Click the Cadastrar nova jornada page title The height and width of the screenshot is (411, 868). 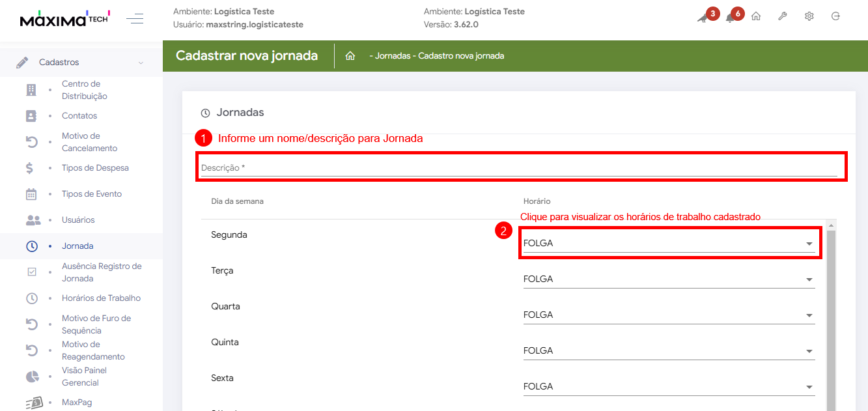pyautogui.click(x=247, y=55)
